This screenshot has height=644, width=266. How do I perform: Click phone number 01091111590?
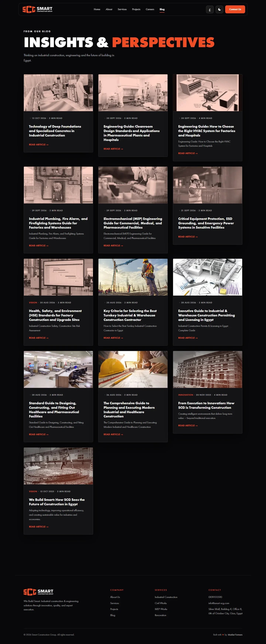coord(215,597)
